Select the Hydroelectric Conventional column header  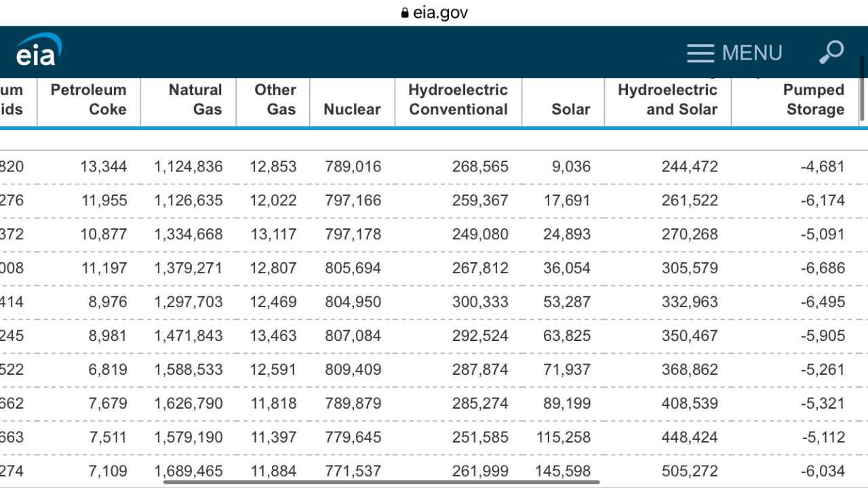(x=458, y=100)
